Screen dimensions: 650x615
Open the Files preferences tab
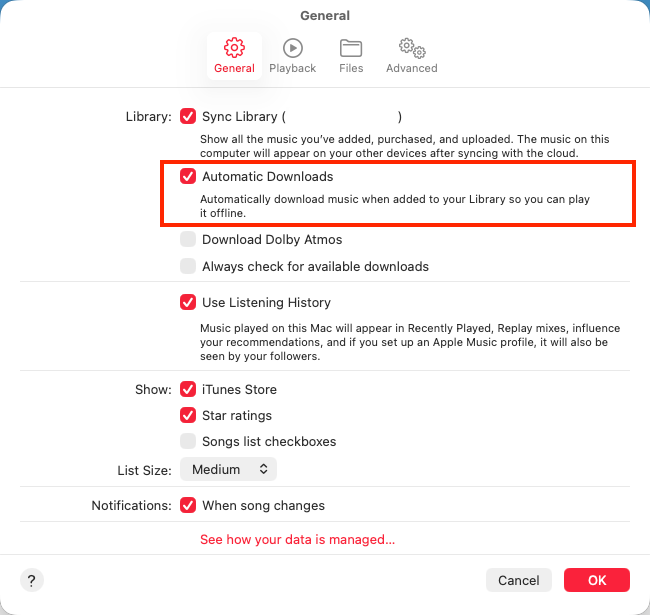pyautogui.click(x=351, y=56)
